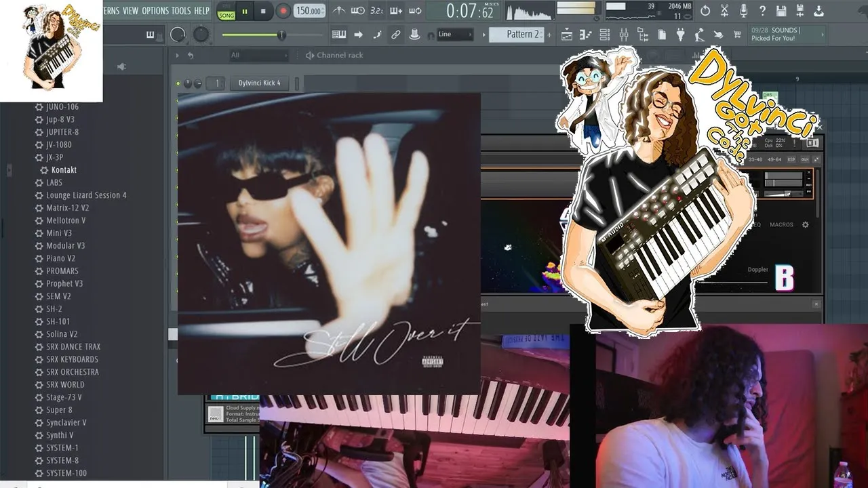Toggle the metronome

pos(338,11)
